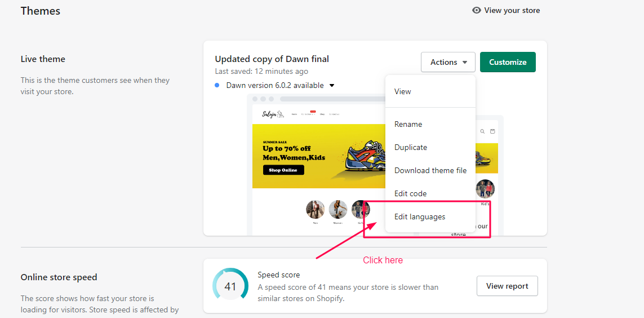The width and height of the screenshot is (644, 318).
Task: Click the blue dot next to Dawn version
Action: [217, 85]
